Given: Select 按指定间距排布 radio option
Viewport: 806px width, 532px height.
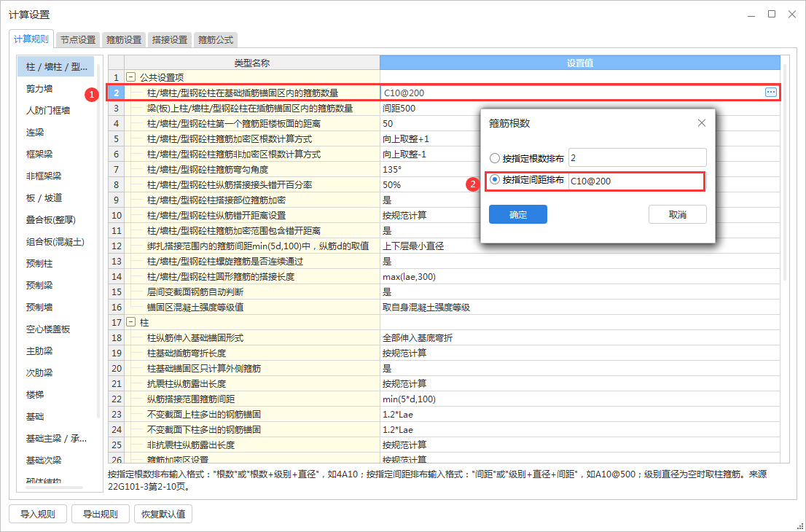Looking at the screenshot, I should (495, 180).
